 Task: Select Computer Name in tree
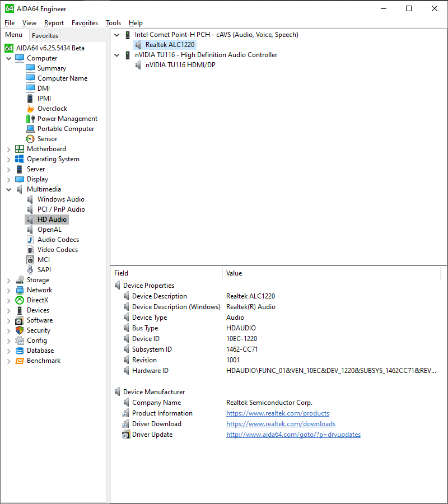(62, 78)
